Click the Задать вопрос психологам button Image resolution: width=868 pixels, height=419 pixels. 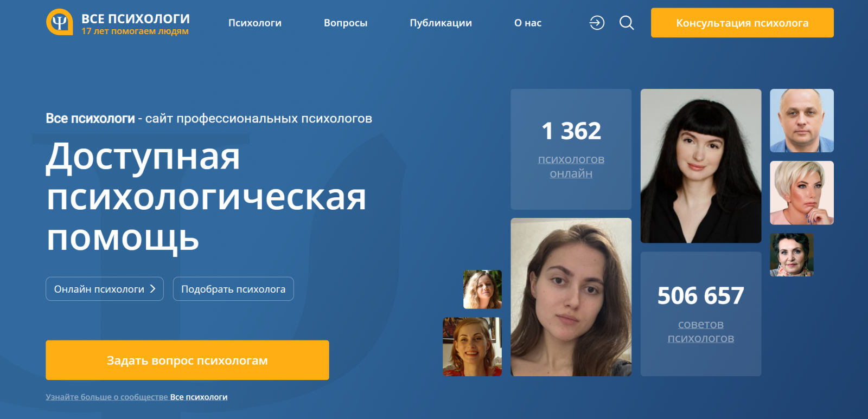[187, 360]
